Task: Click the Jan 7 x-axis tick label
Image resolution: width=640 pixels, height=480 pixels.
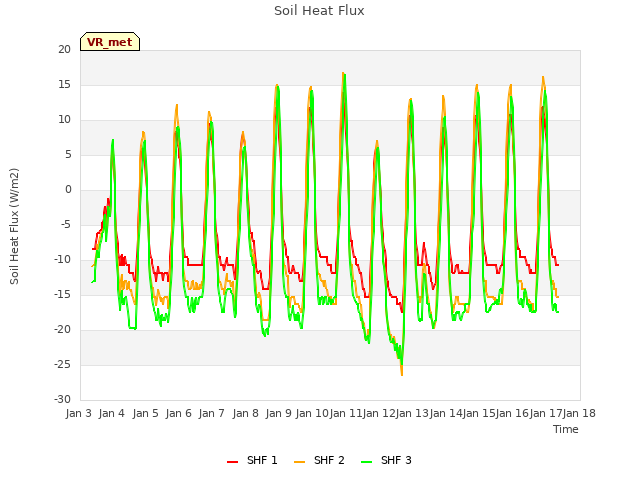Action: pos(212,413)
